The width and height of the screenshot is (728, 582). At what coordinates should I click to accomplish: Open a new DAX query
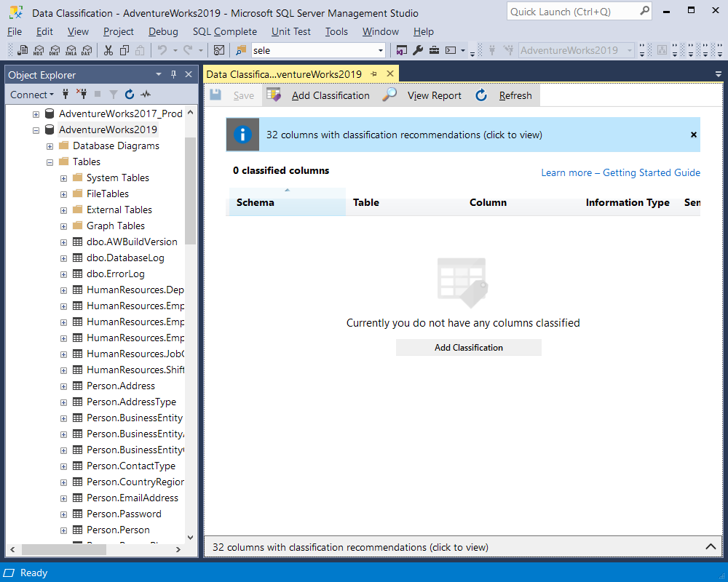coord(87,50)
